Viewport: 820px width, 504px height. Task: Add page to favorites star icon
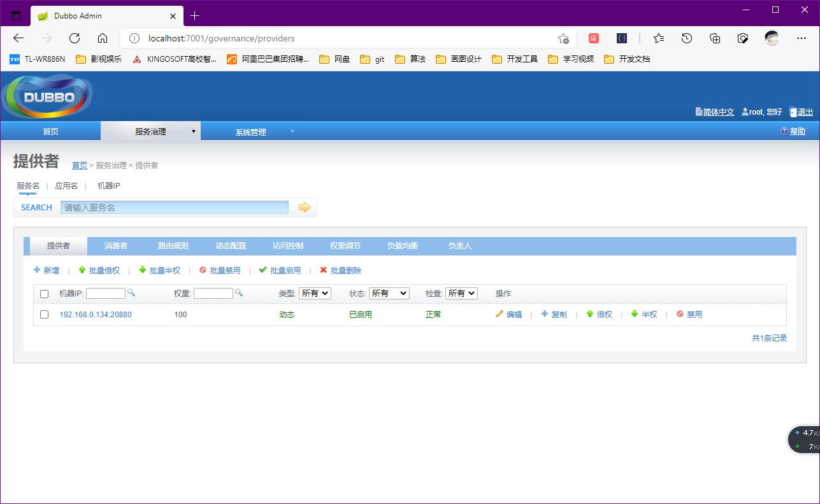tap(563, 38)
